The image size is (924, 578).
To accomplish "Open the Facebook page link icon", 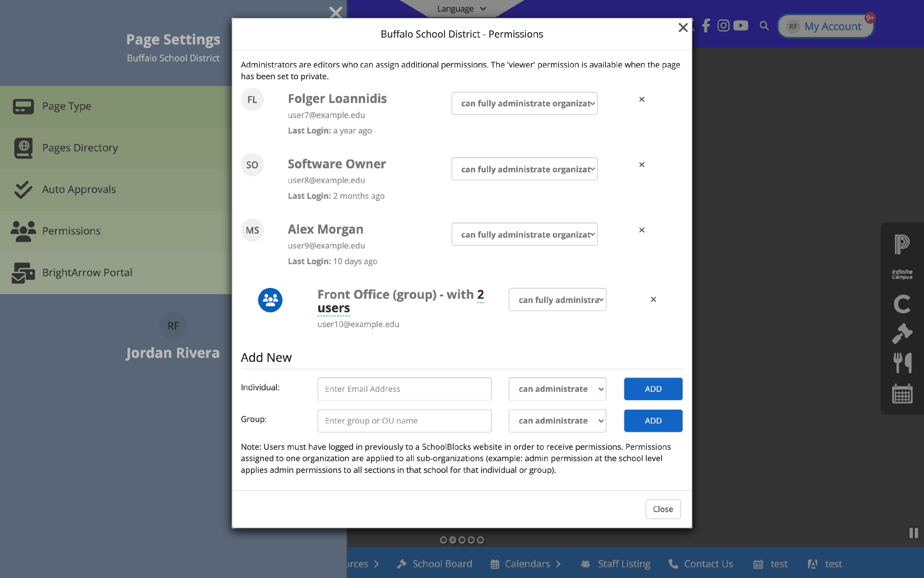I will 706,26.
